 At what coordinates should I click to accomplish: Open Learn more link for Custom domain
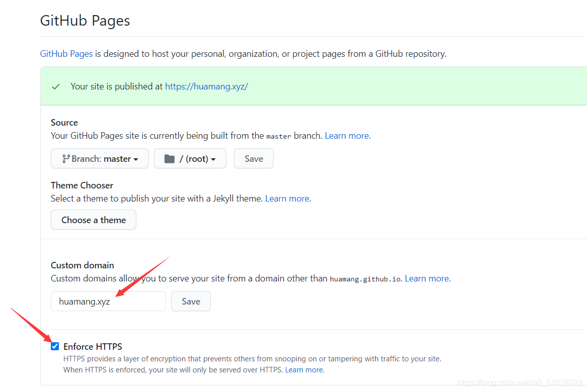point(427,278)
